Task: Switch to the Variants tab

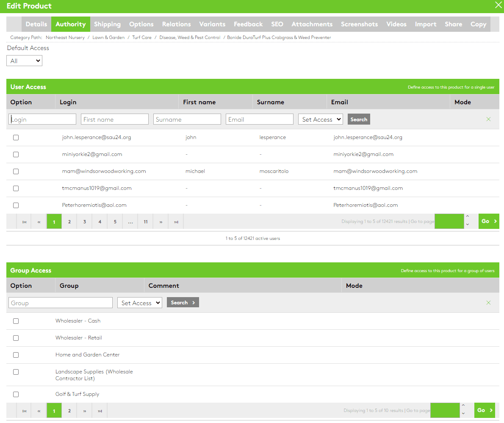Action: coord(212,24)
